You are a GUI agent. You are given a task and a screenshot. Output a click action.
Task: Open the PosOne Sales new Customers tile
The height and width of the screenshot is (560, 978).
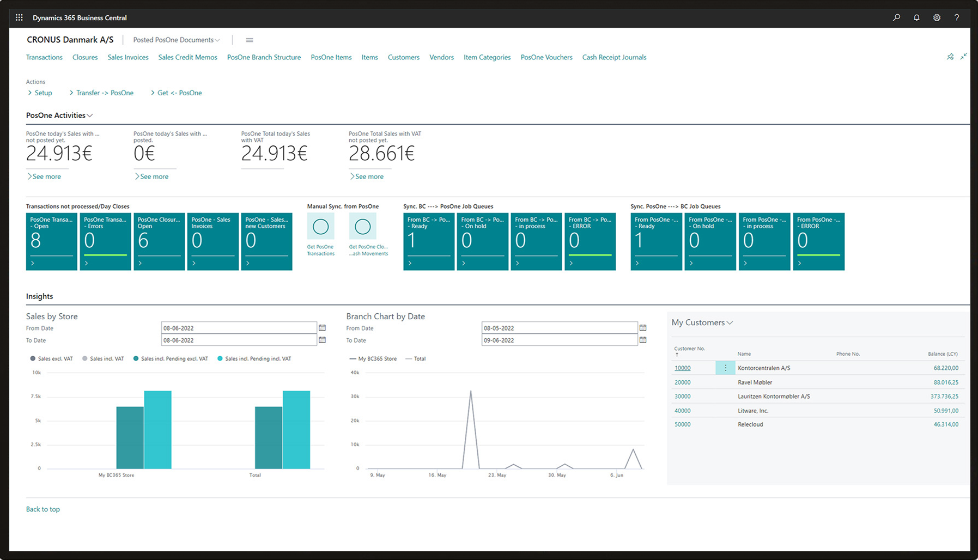tap(267, 241)
